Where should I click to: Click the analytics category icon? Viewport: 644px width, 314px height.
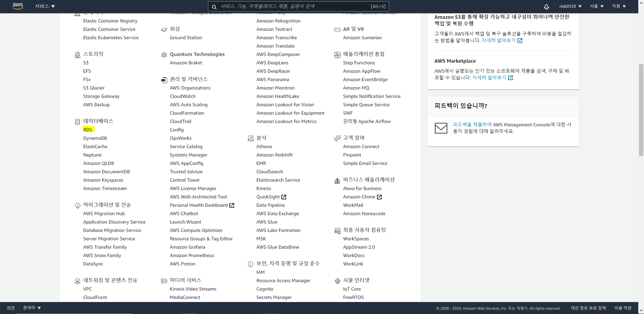251,138
